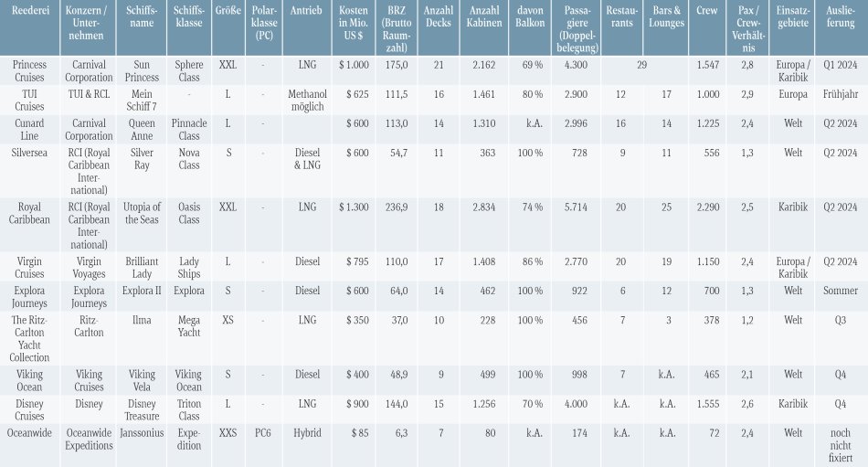Screen dimensions: 868x467
Task: Select the Auslieferung column header
Action: (x=841, y=16)
